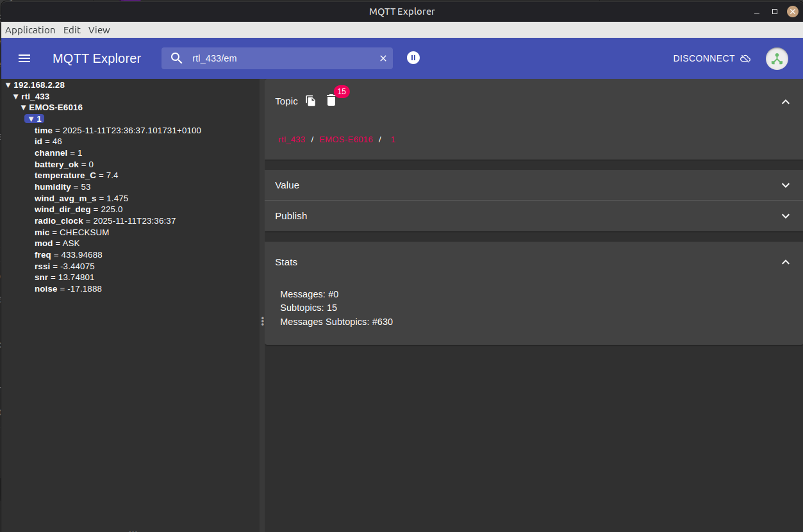Screen dimensions: 803x532
Task: Click the cloud-off disconnect icon
Action: (x=745, y=58)
